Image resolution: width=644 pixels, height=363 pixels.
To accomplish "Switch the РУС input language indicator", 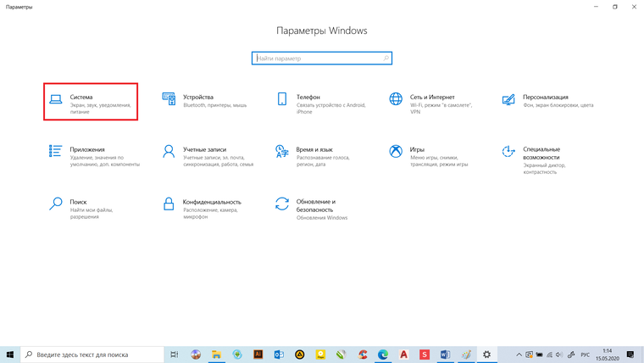I will [x=586, y=355].
